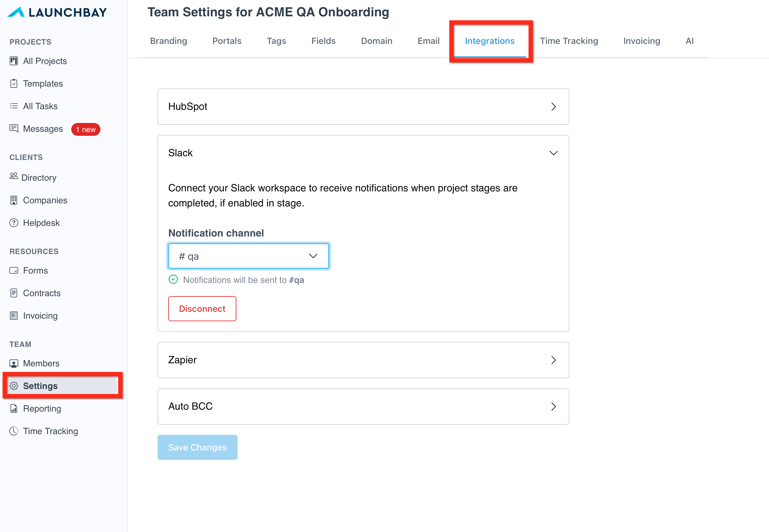Screen dimensions: 769x532
Task: Click the Reporting chart icon
Action: point(14,408)
